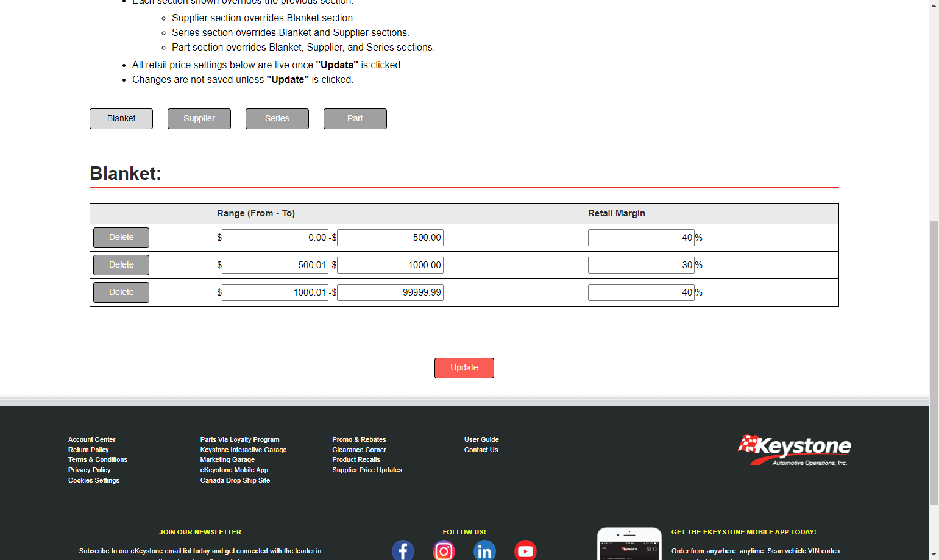Open the Canada Drop Ship Site link
939x560 pixels.
coord(235,480)
